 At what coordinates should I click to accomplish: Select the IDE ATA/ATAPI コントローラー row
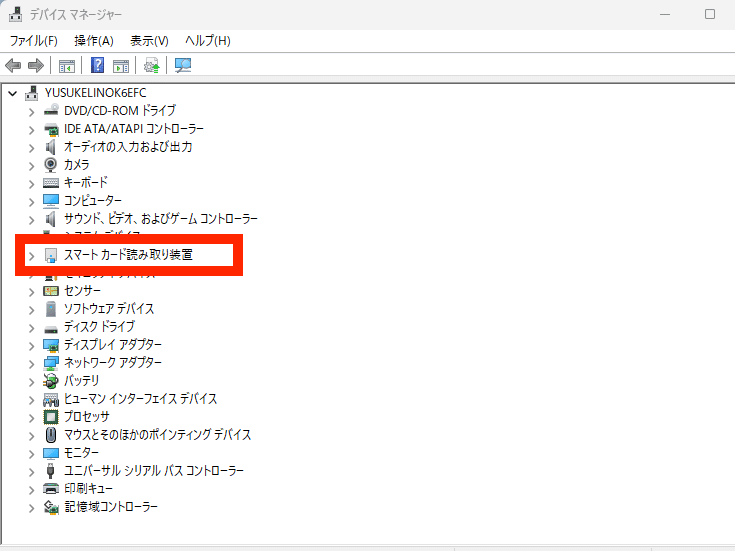click(x=134, y=128)
